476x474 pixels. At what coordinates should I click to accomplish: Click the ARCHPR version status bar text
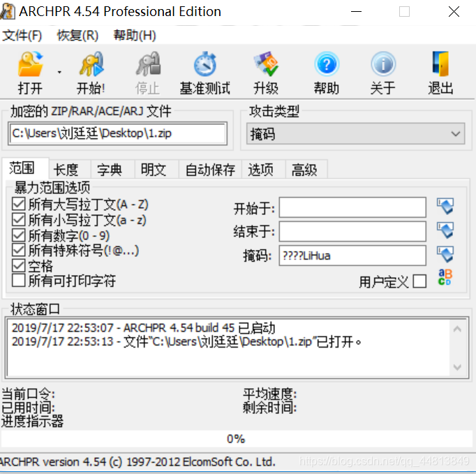tap(137, 462)
